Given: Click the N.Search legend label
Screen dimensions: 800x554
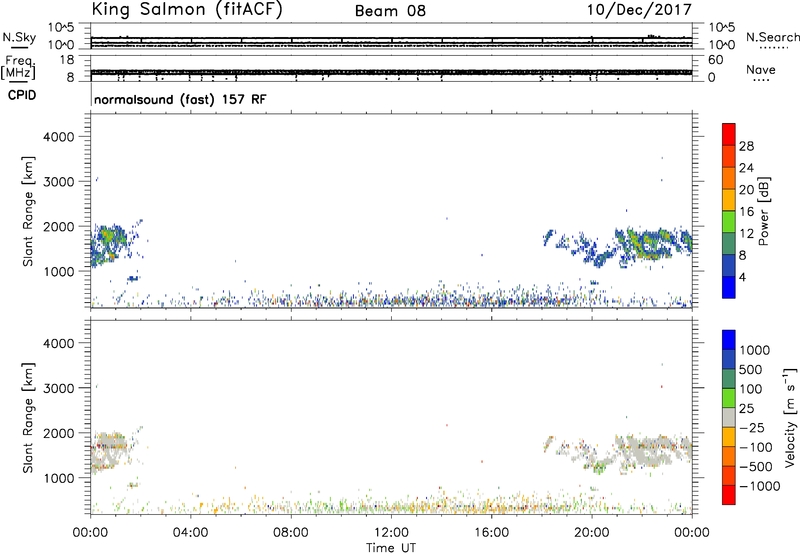Looking at the screenshot, I should point(773,37).
